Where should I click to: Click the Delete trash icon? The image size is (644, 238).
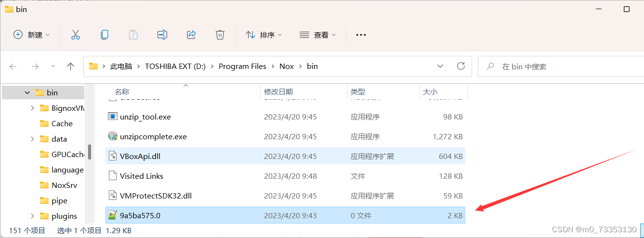pos(220,35)
